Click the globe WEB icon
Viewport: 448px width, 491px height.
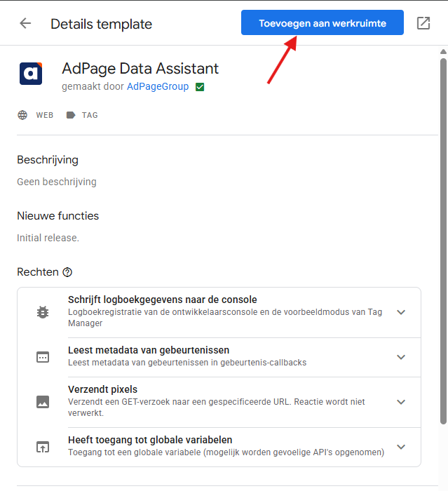pos(23,115)
